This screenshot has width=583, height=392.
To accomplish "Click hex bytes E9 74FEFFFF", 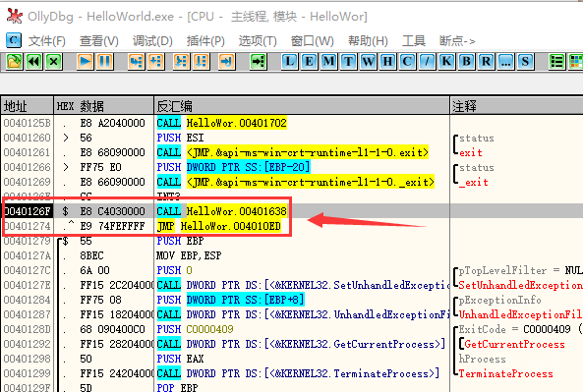I will 112,226.
